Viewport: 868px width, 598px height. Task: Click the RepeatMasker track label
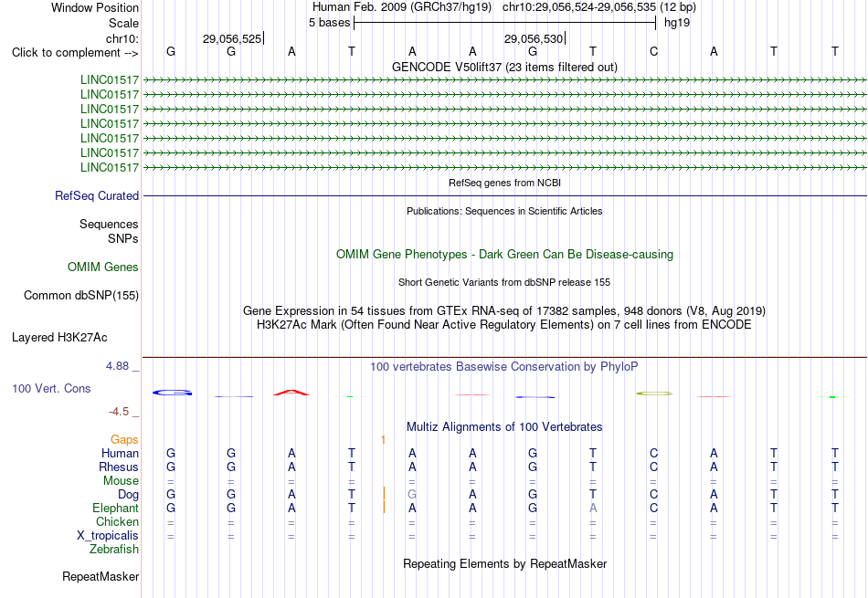tap(101, 576)
